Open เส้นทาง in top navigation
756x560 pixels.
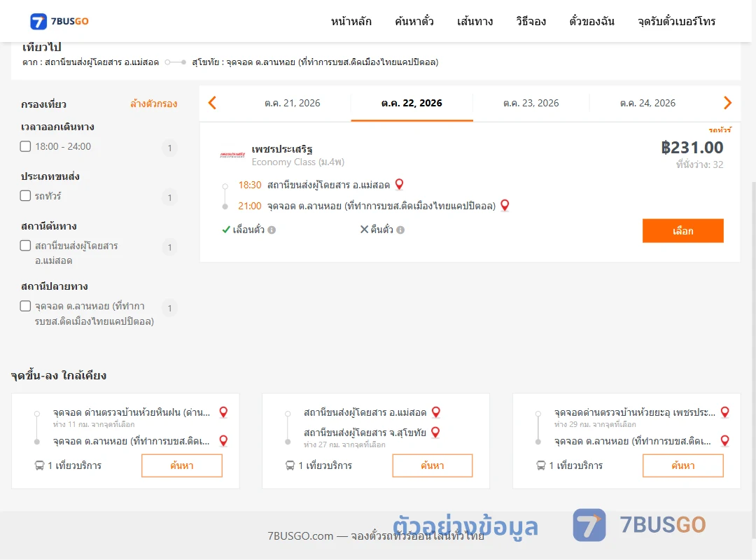(x=475, y=21)
